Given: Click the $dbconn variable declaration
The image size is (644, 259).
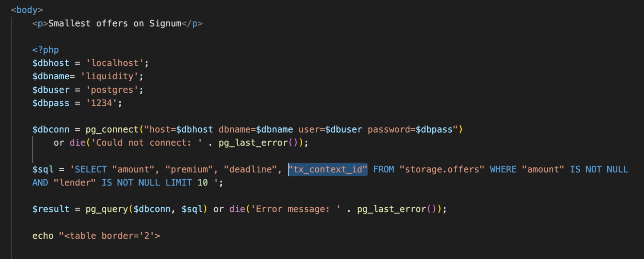Looking at the screenshot, I should (51, 130).
